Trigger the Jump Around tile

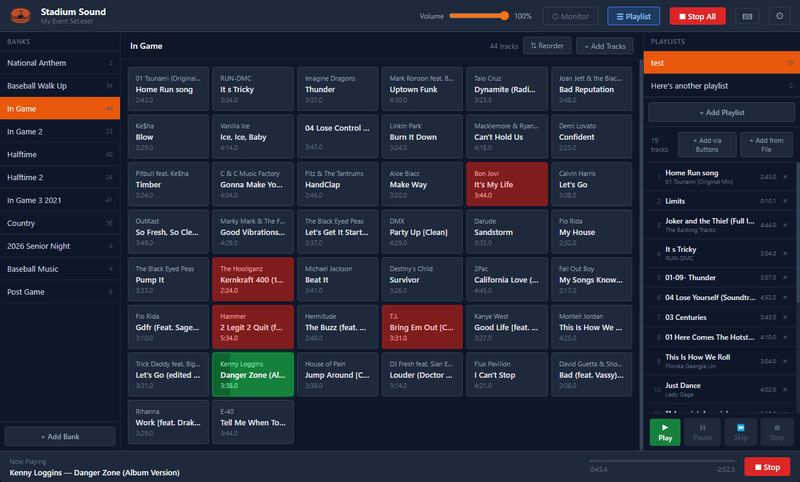[338, 374]
